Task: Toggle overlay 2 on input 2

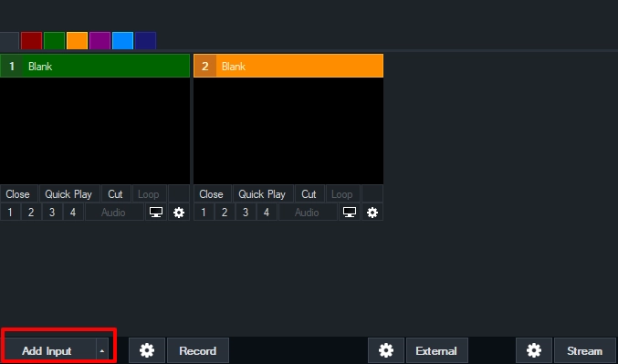Action: [x=225, y=213]
